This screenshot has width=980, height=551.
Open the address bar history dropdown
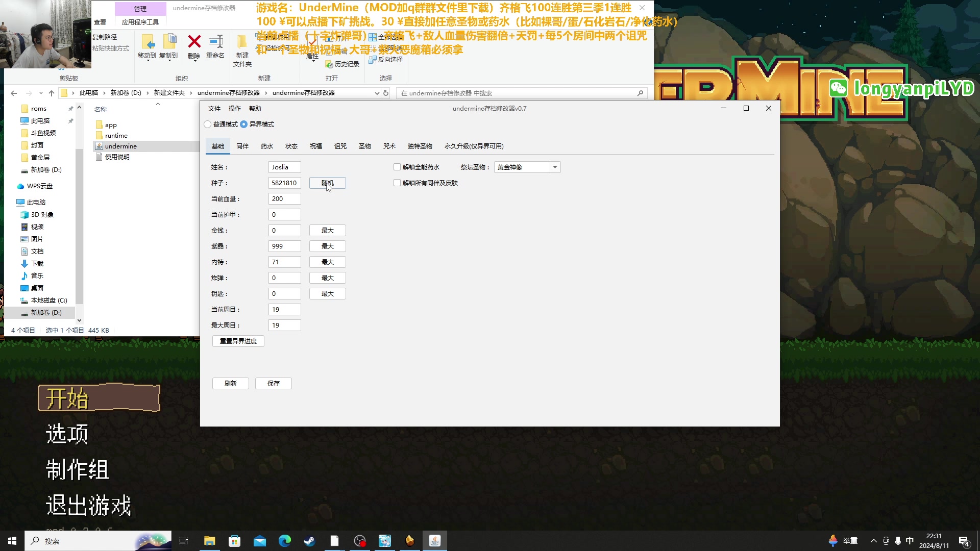click(377, 93)
